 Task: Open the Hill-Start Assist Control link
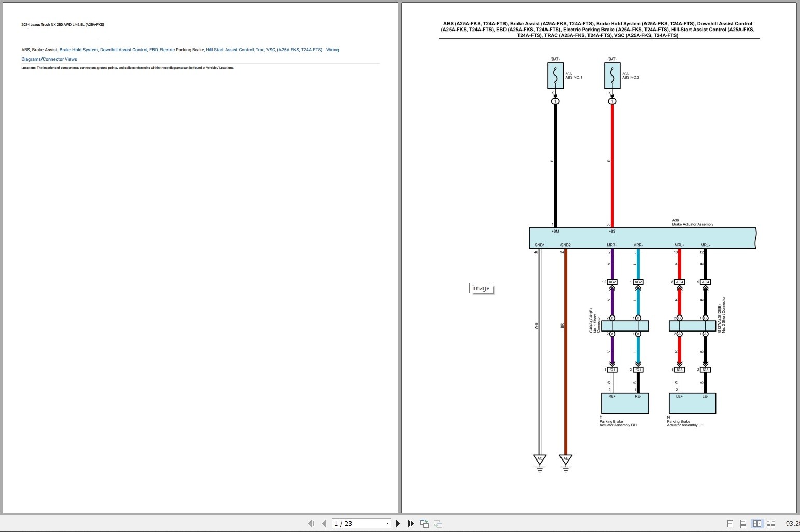[x=230, y=50]
